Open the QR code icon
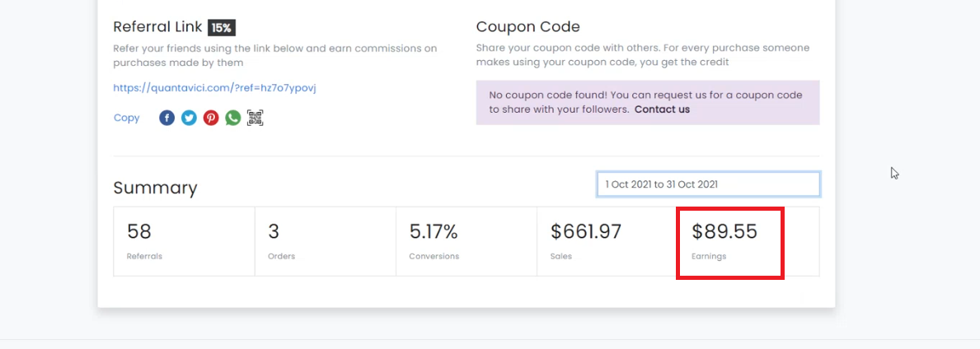 pos(255,118)
